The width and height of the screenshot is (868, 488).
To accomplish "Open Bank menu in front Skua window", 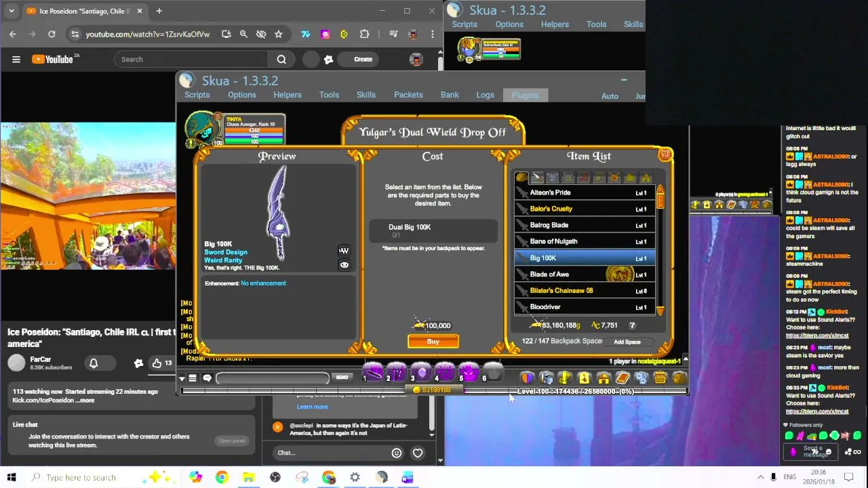I will point(450,95).
